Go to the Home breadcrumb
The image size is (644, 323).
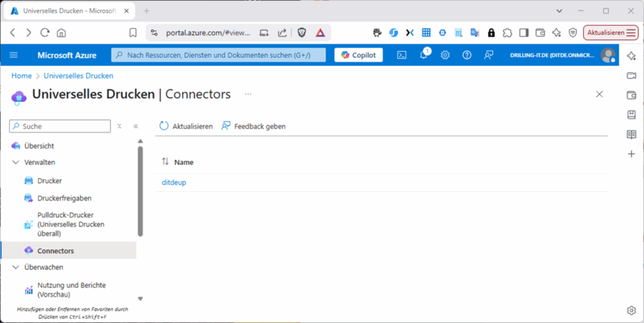point(21,76)
